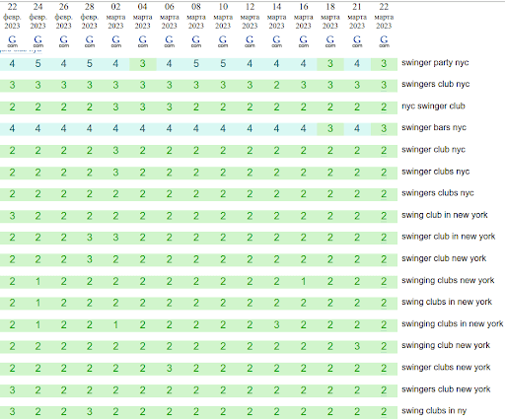This screenshot has height=420, width=505.
Task: Click keyword 'swing clubs in new york'
Action: (x=447, y=302)
